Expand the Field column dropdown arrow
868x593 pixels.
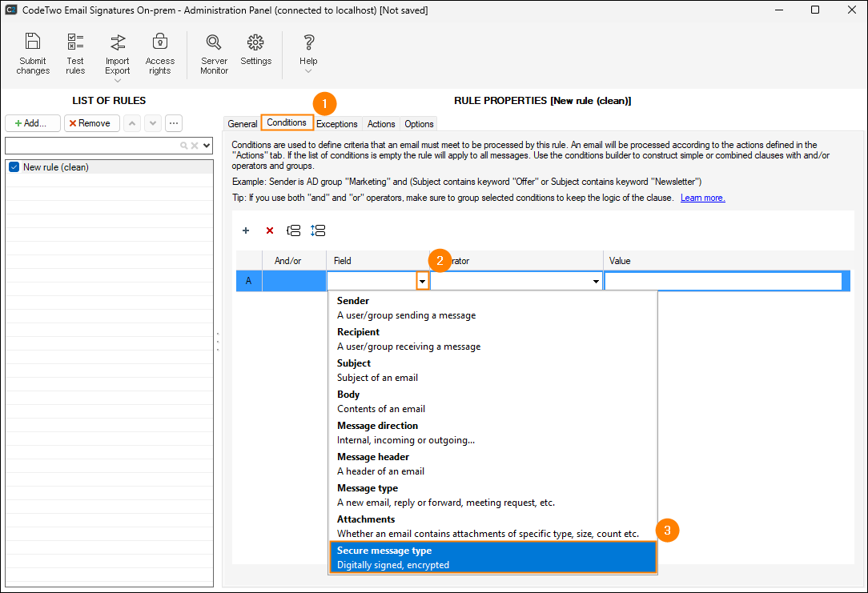422,282
